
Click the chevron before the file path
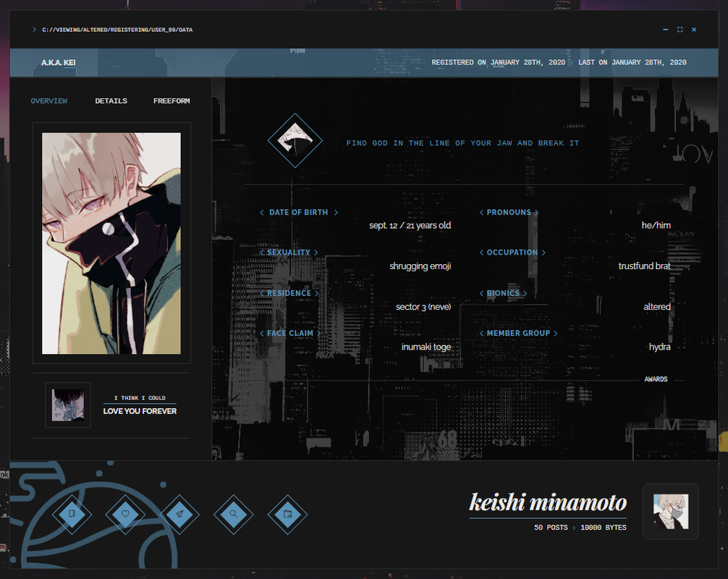(34, 30)
